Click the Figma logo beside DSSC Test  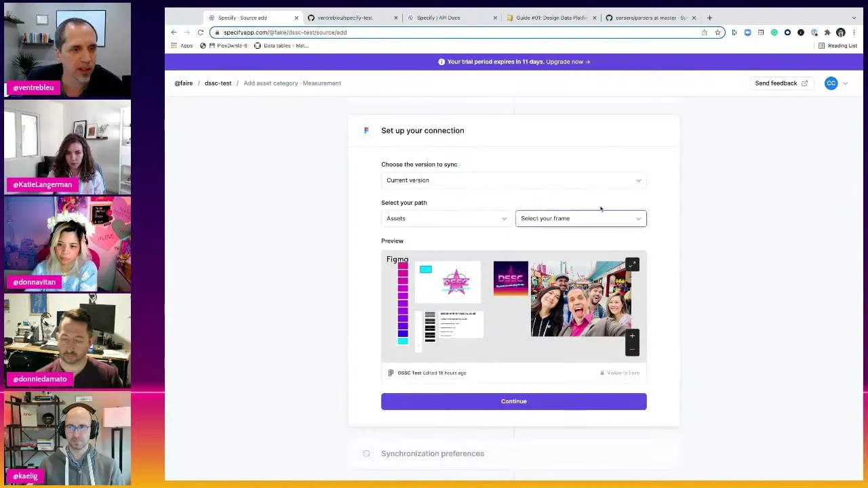point(391,373)
